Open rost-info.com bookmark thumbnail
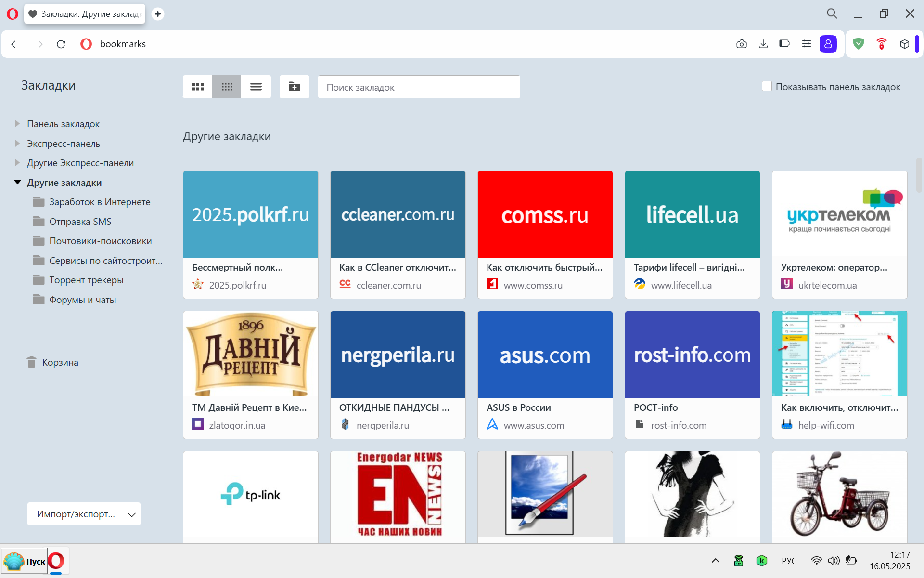 pos(693,355)
